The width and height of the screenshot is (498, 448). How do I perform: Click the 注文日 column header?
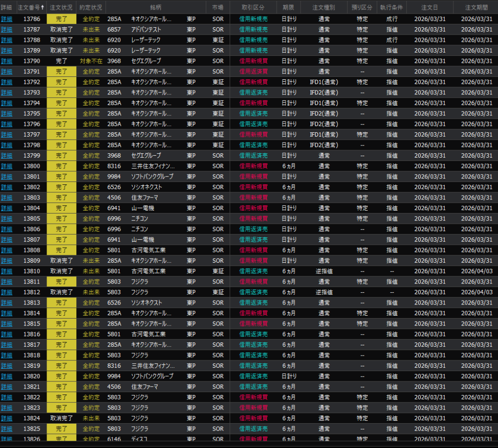429,7
